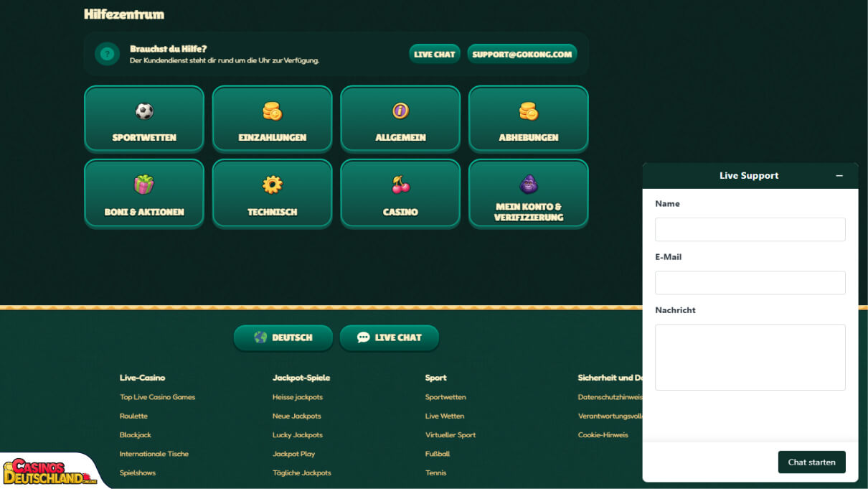
Task: Go to Live Wetten link
Action: coord(445,416)
